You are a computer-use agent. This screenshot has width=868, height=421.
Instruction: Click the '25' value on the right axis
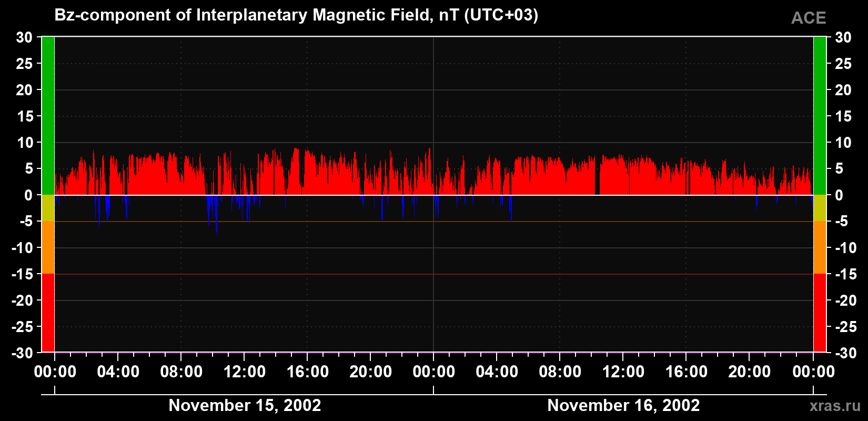pos(843,64)
